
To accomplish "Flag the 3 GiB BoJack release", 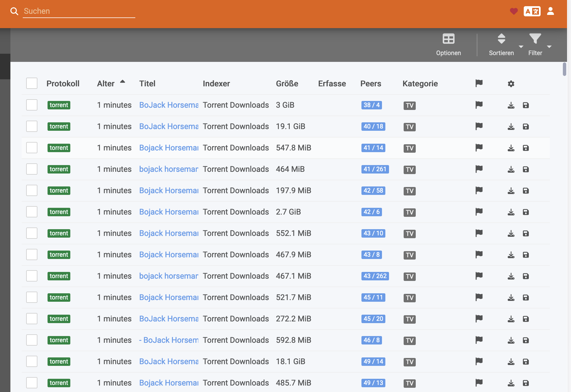I will pyautogui.click(x=479, y=105).
